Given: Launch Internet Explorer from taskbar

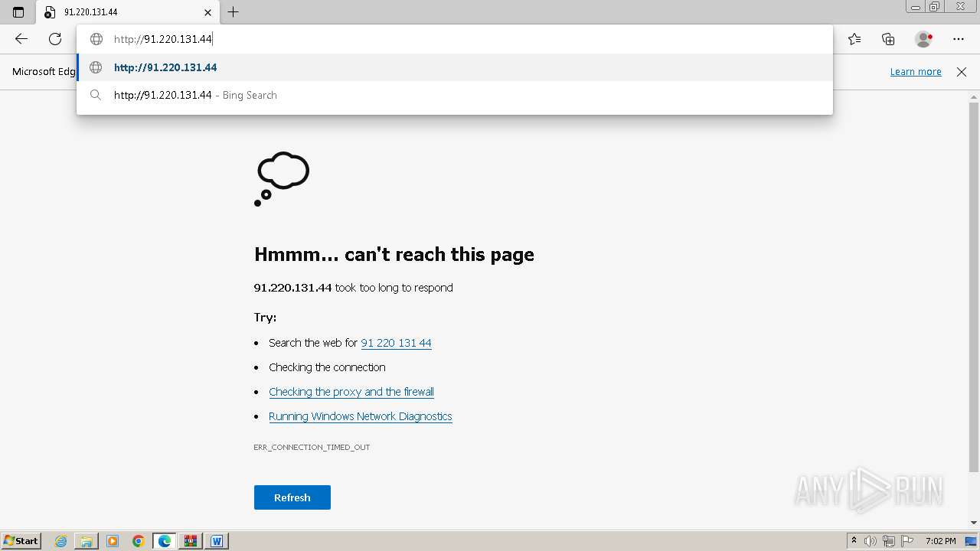Looking at the screenshot, I should [61, 541].
